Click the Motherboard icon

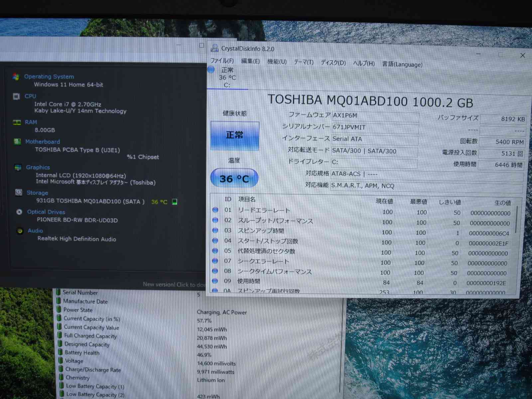click(x=17, y=142)
